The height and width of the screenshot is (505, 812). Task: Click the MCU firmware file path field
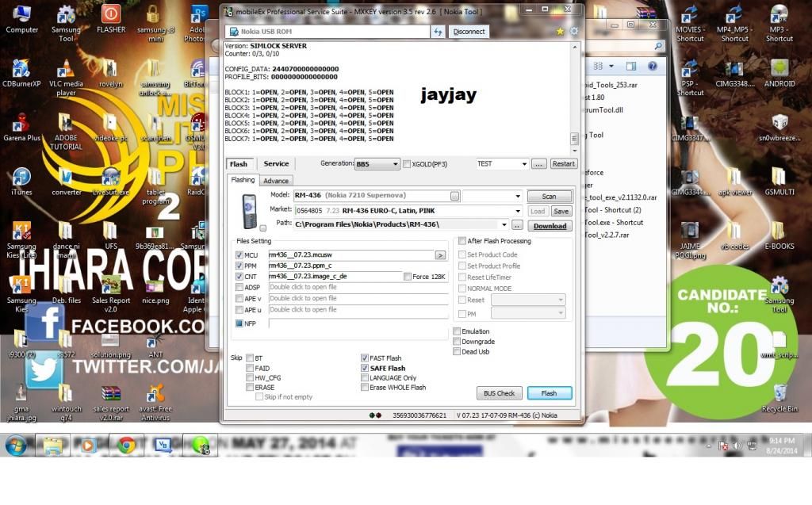pyautogui.click(x=349, y=254)
